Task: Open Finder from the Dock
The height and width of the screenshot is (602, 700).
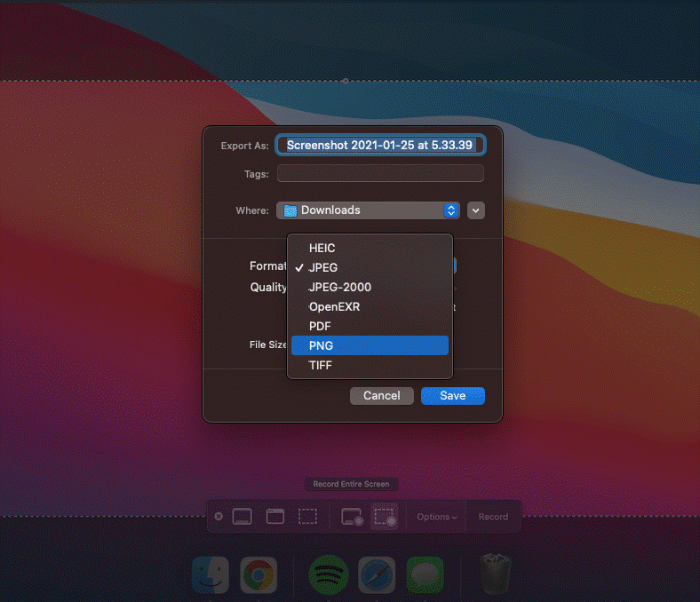Action: coord(211,574)
